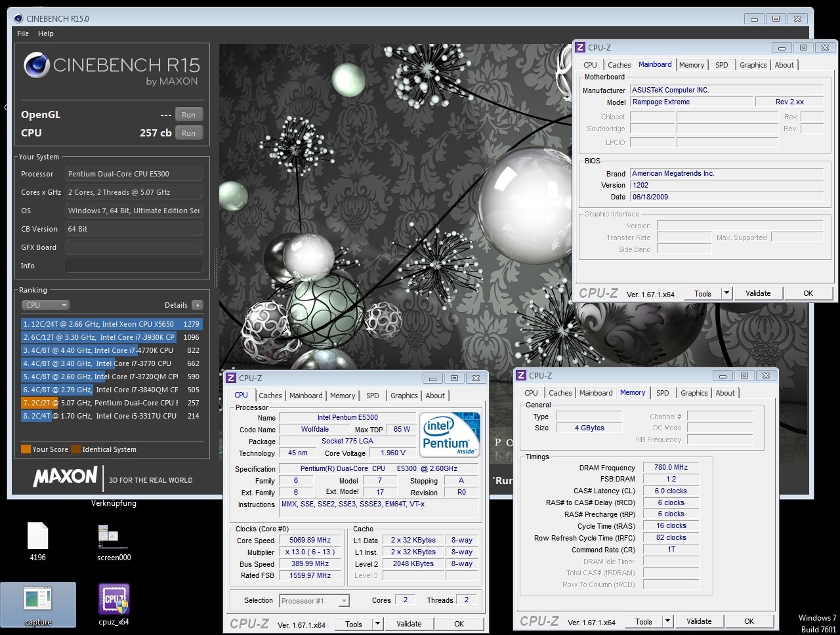Open Ranking Details arrow button

click(198, 305)
